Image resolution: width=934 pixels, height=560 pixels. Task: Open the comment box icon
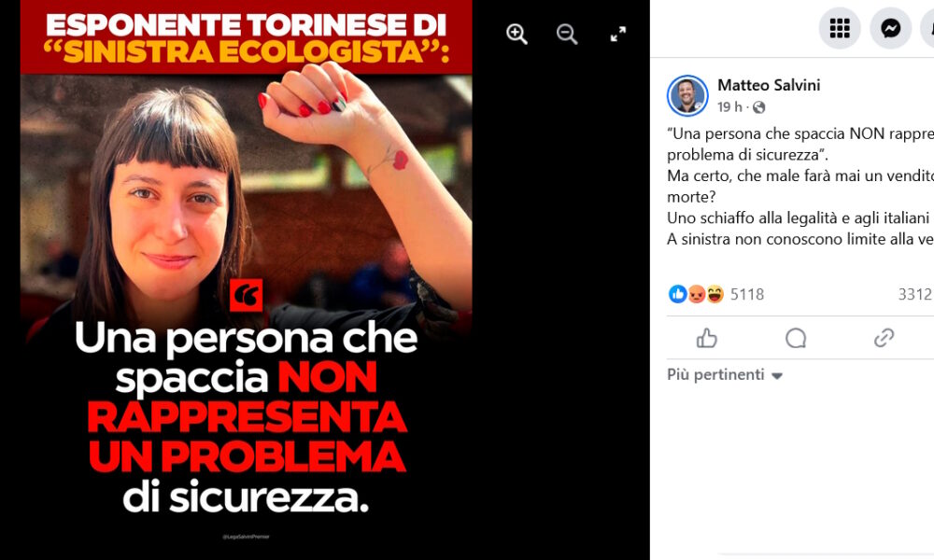(796, 338)
